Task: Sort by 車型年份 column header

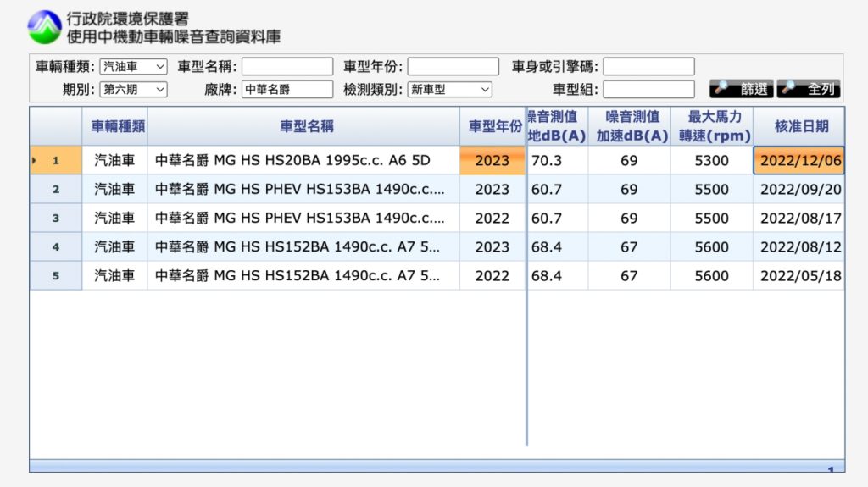Action: 492,126
